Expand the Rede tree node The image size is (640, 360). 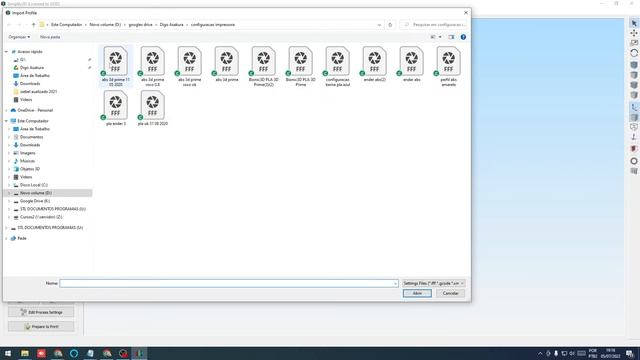6,238
